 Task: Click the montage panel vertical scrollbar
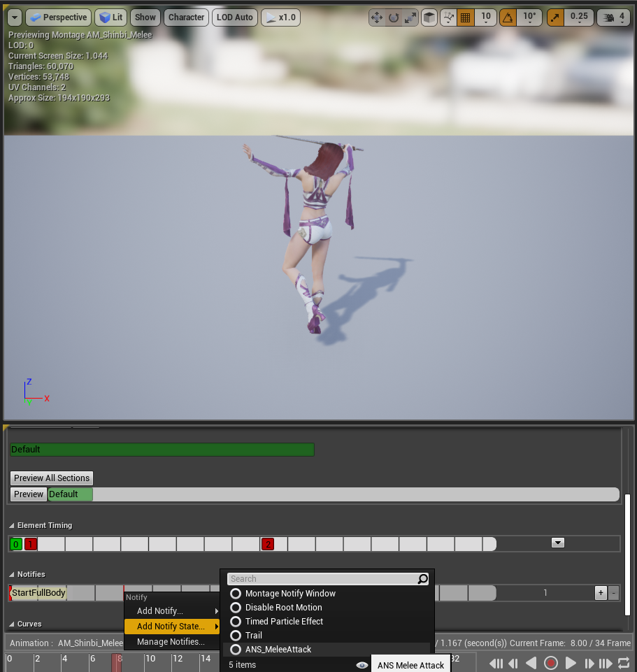coord(628,555)
